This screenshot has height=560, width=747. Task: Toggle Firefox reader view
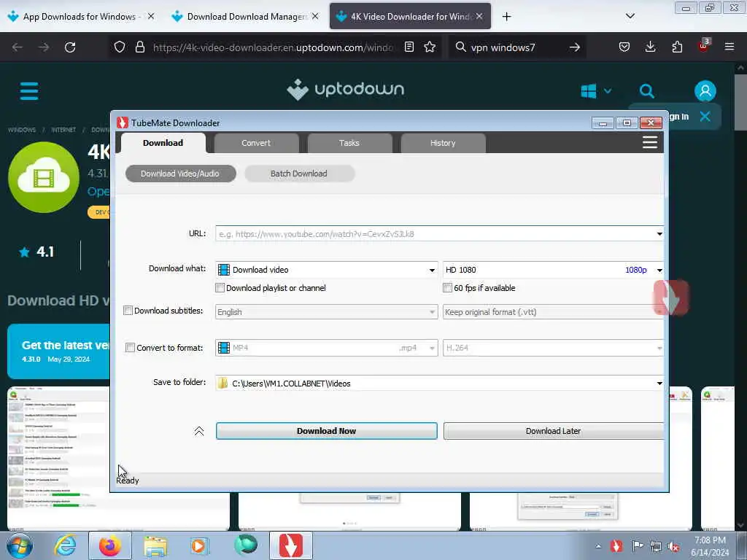tap(409, 47)
